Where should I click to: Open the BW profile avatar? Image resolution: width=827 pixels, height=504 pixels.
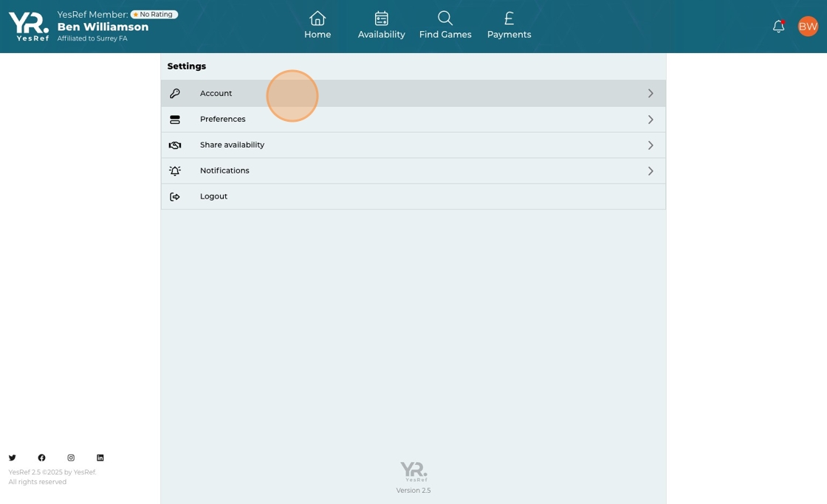tap(808, 27)
